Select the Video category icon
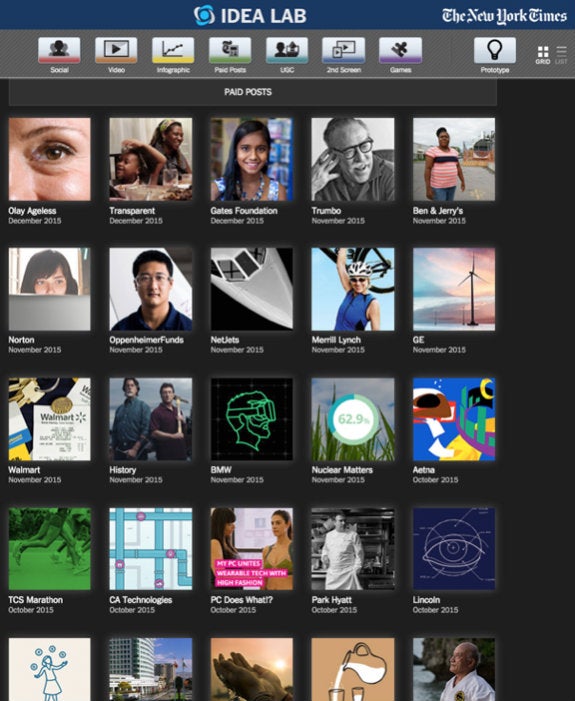 116,50
